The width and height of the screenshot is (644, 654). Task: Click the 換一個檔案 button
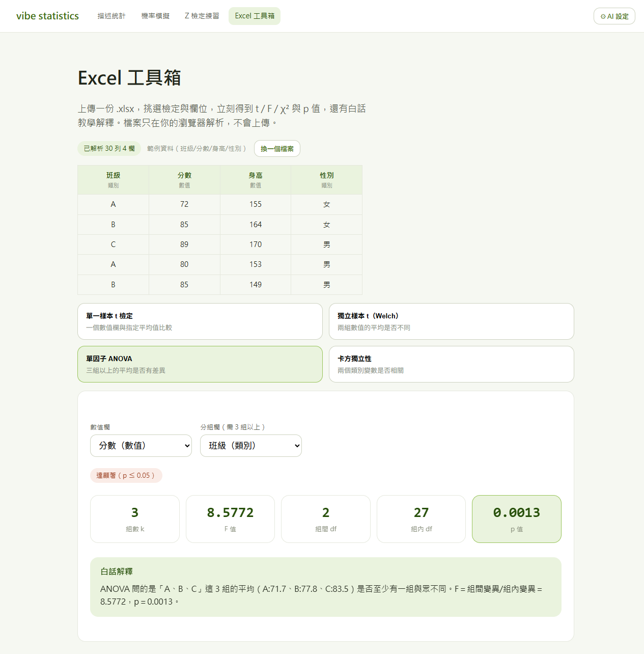pyautogui.click(x=277, y=149)
